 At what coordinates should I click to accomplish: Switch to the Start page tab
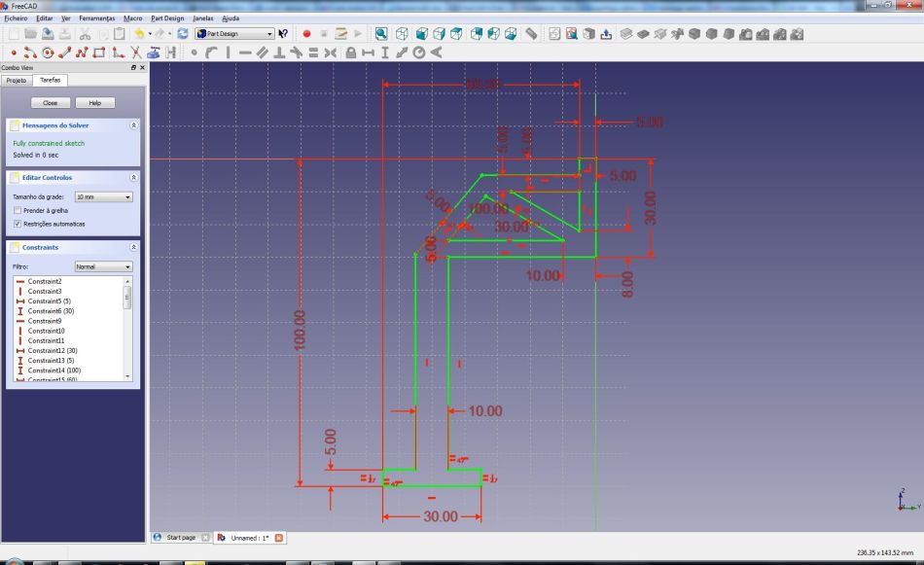(180, 538)
